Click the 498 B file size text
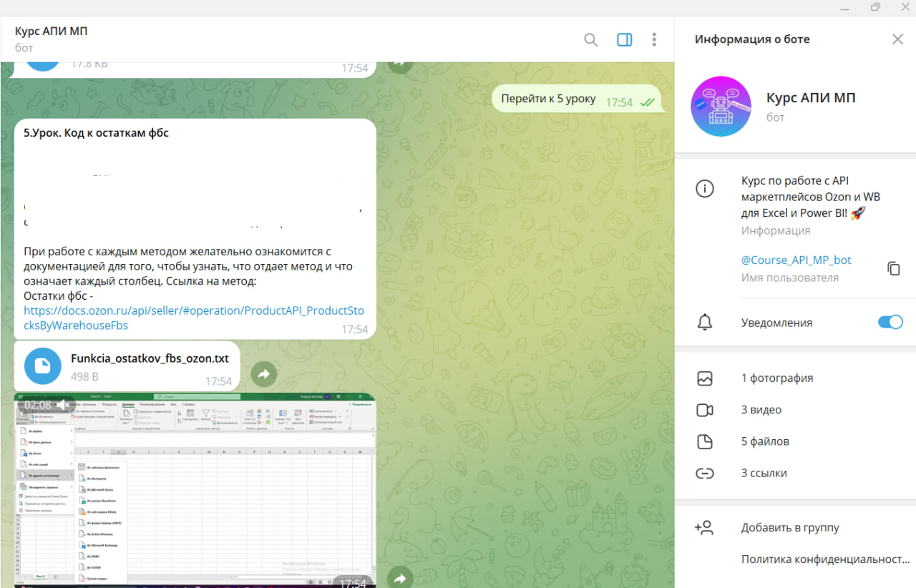Image resolution: width=916 pixels, height=588 pixels. tap(84, 376)
